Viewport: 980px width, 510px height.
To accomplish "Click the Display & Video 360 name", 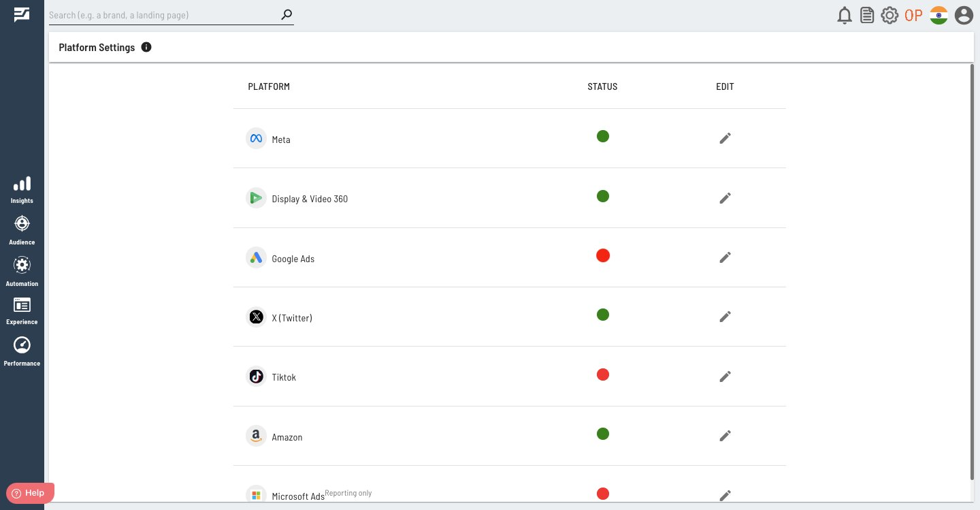I will coord(310,199).
